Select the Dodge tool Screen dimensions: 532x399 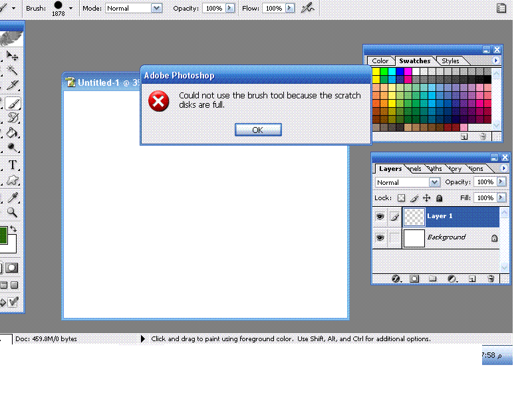(12, 148)
